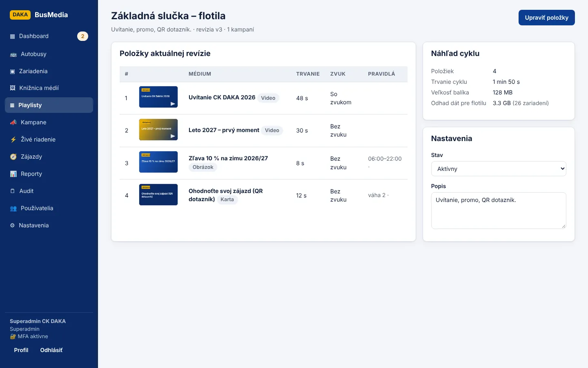Open the Dashboard menu item
The height and width of the screenshot is (368, 588).
click(x=49, y=36)
